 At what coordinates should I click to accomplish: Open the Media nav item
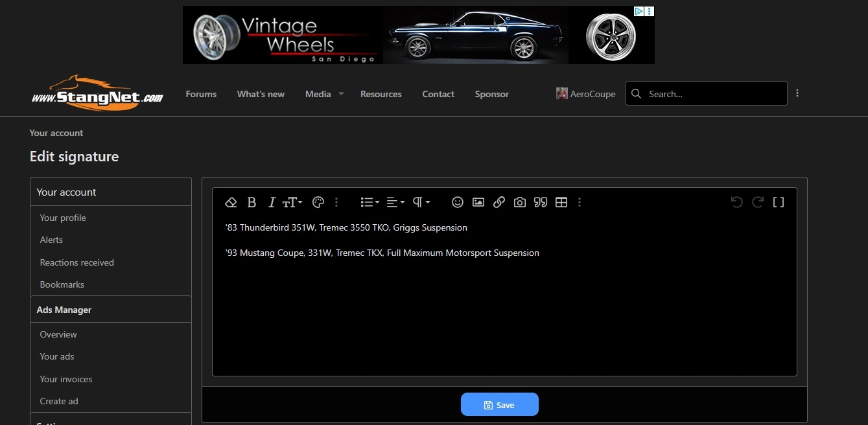[x=318, y=94]
